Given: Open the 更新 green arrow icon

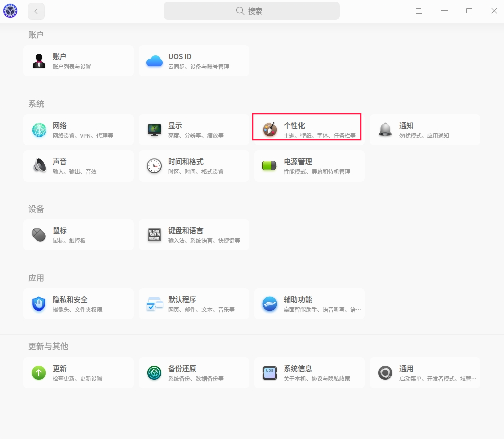Looking at the screenshot, I should (39, 373).
